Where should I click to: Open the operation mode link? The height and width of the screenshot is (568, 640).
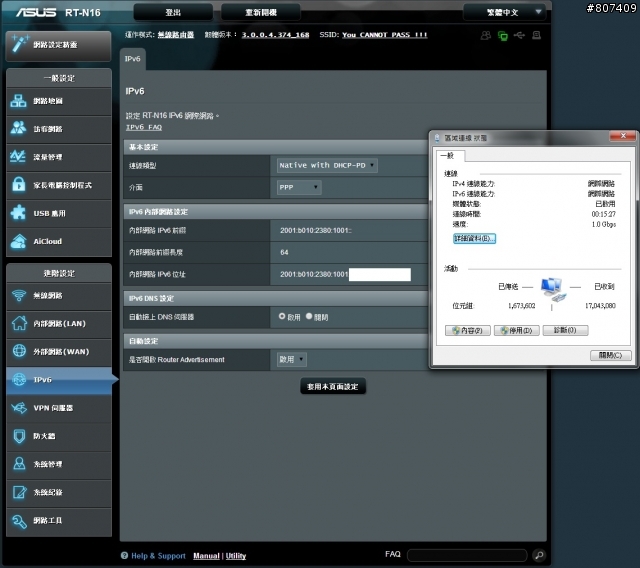click(176, 35)
